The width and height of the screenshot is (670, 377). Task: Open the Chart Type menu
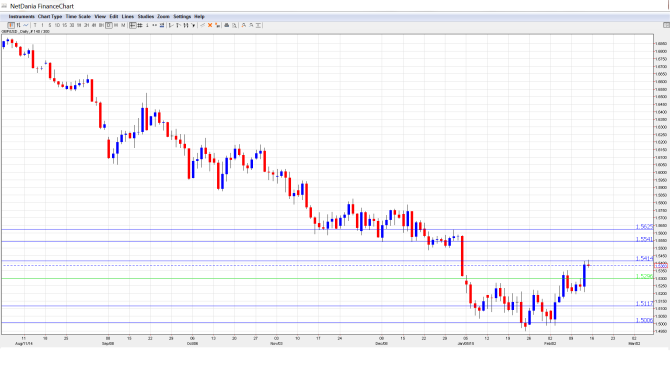click(50, 16)
